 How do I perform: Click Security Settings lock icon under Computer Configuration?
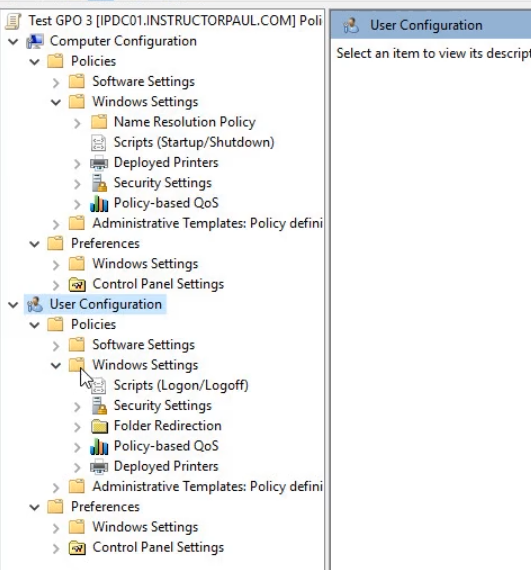(x=99, y=183)
